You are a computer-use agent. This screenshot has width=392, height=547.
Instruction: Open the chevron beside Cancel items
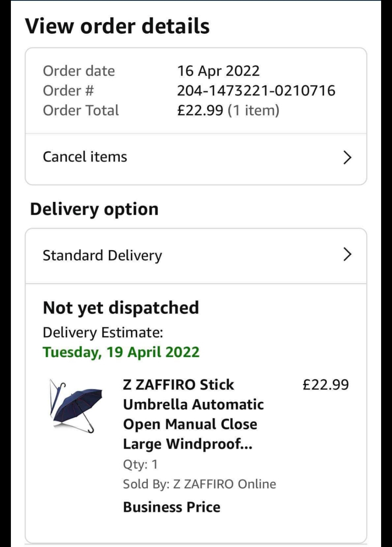tap(347, 157)
